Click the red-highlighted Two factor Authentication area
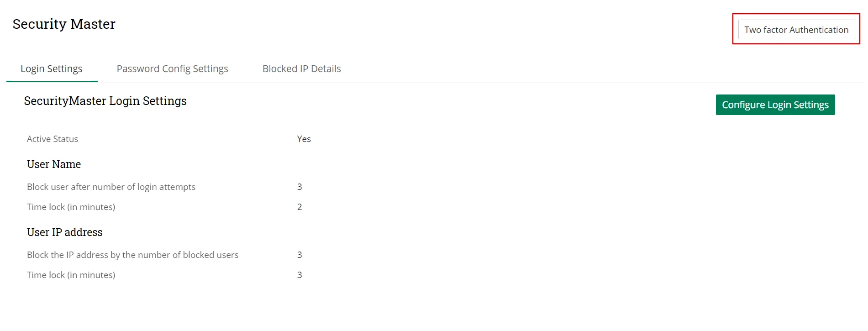Screen dimensions: 868x331 coord(796,29)
